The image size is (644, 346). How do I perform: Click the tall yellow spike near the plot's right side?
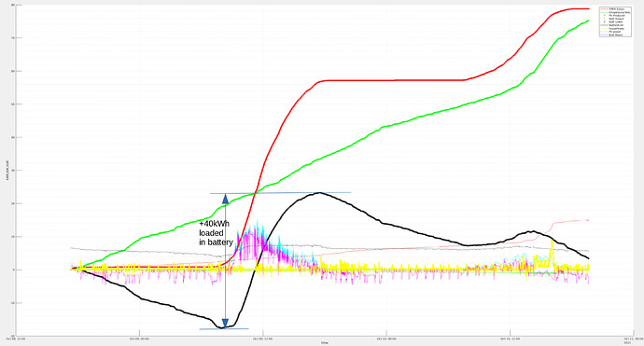pyautogui.click(x=552, y=250)
